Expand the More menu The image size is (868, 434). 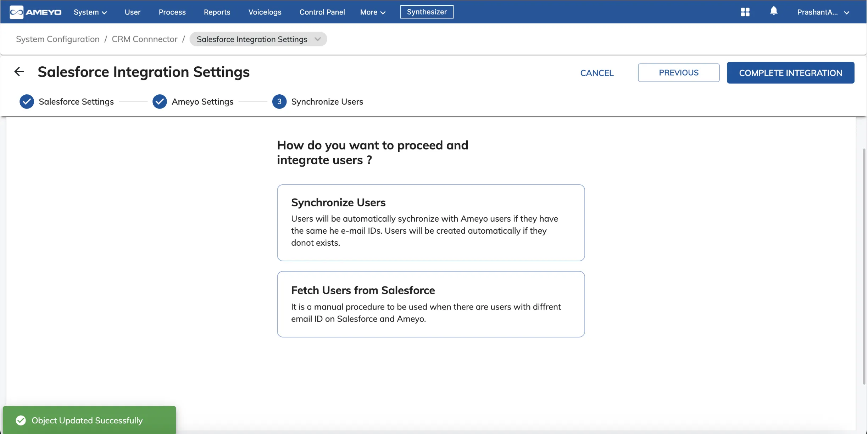(x=373, y=12)
